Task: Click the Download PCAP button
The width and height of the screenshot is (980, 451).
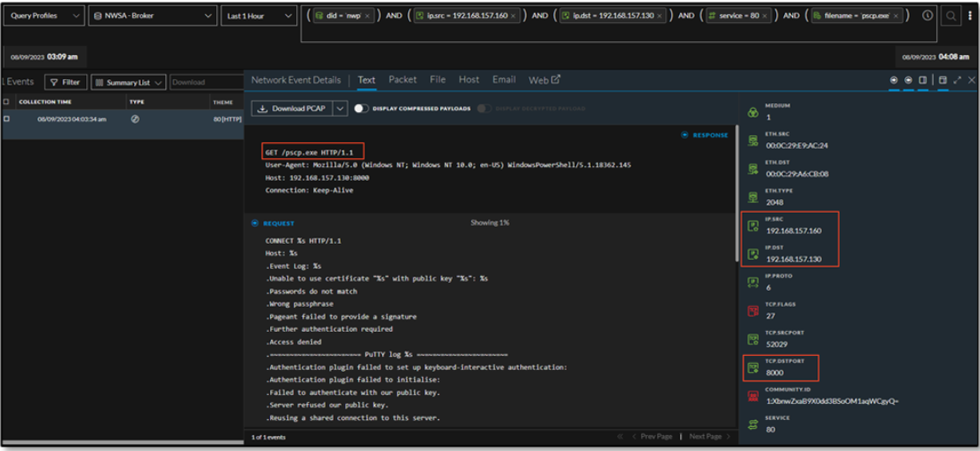Action: click(292, 109)
